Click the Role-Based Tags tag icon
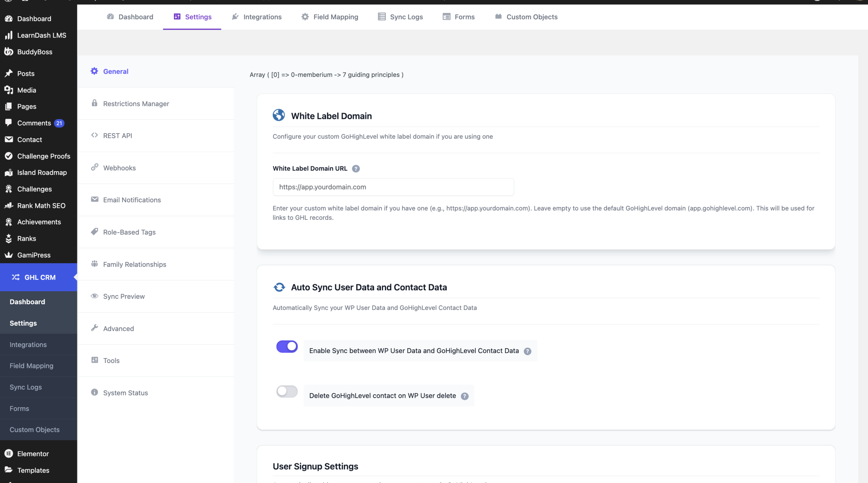 coord(94,232)
